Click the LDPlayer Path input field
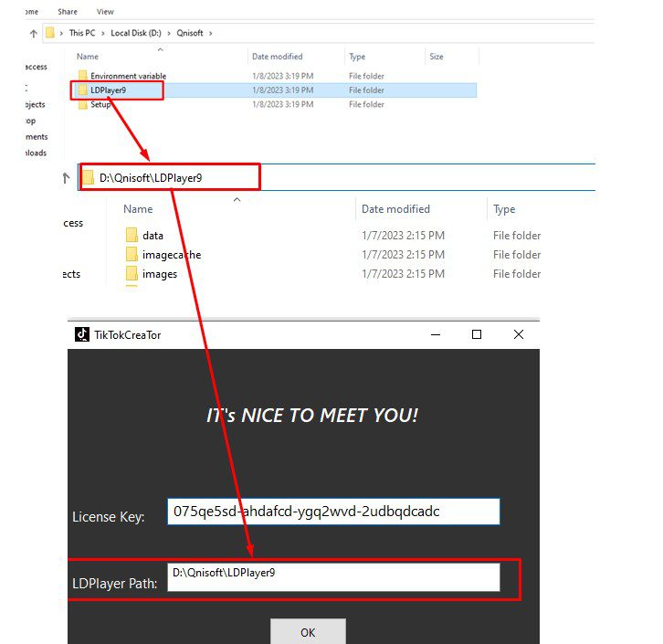 [x=333, y=577]
